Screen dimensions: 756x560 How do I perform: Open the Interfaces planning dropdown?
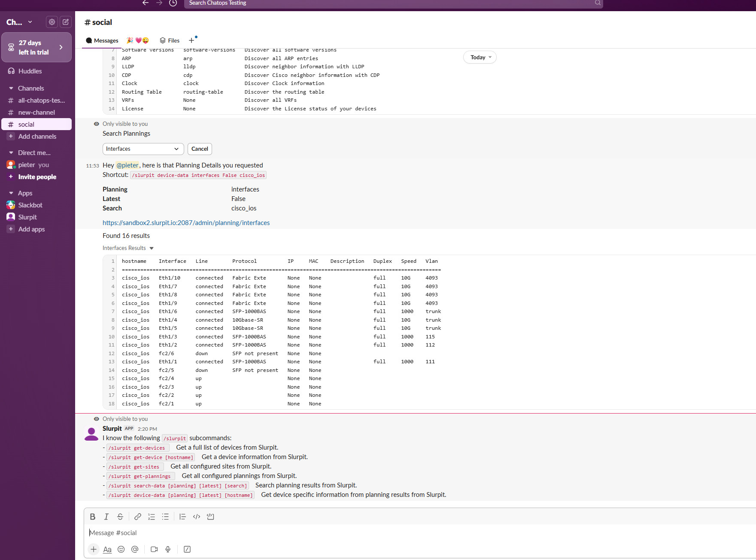[143, 149]
